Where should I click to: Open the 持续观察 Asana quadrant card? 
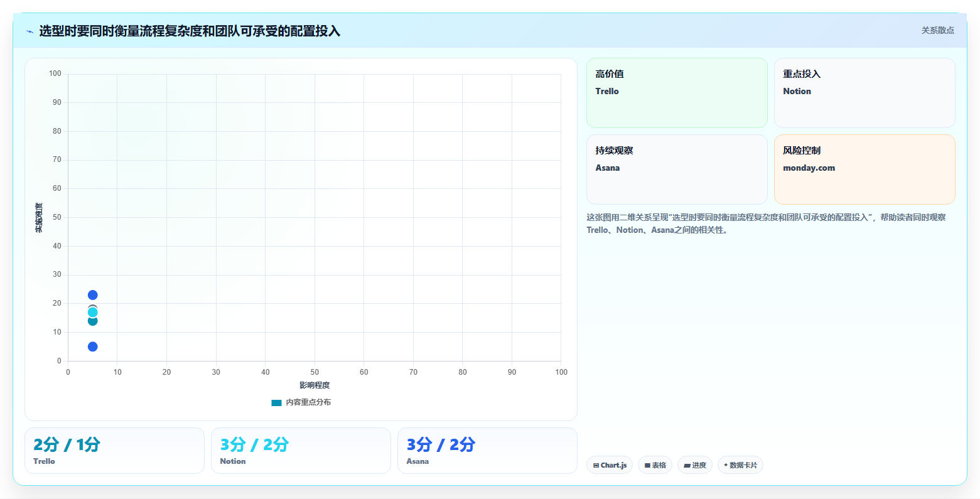[x=677, y=169]
